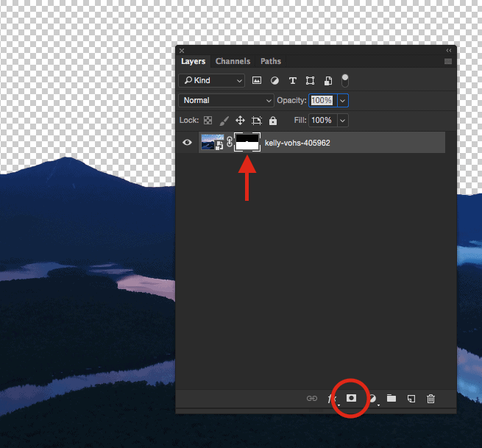Expand the Opacity slider dropdown arrow
Viewport: 482px width, 448px height.
click(343, 100)
